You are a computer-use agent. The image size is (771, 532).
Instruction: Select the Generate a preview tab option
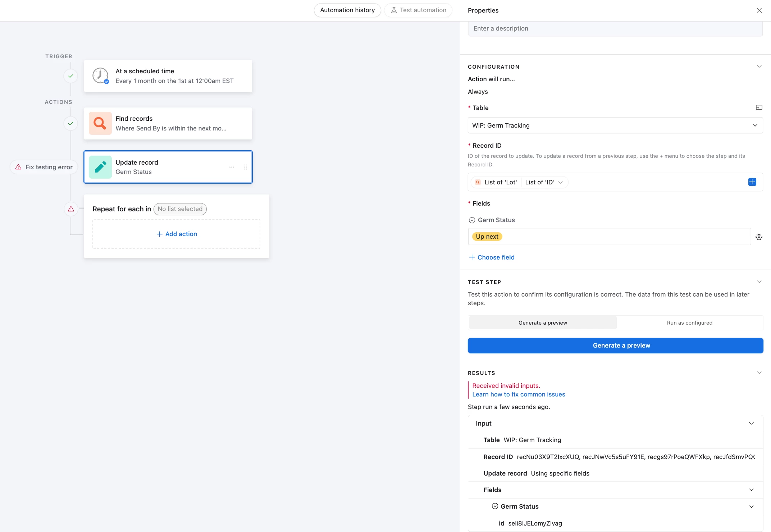tap(543, 323)
